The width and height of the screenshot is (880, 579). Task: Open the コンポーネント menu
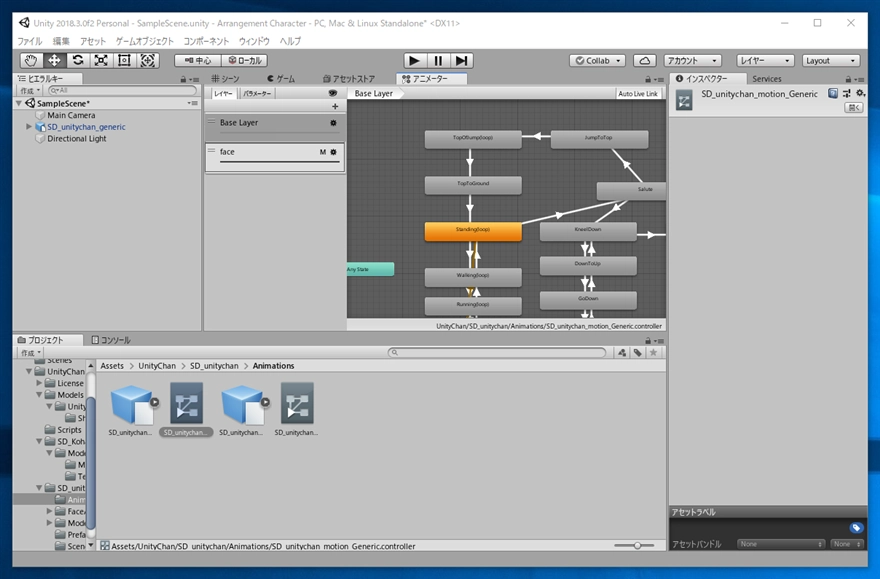[x=207, y=41]
